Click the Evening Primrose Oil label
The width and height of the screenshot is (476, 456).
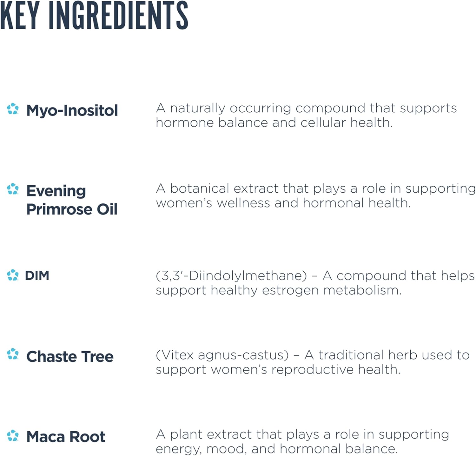[72, 200]
